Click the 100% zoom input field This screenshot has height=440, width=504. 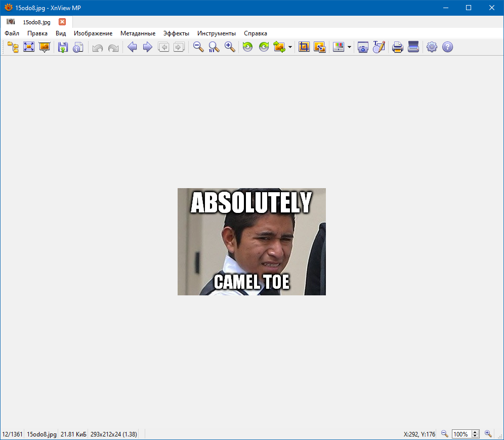(x=461, y=434)
